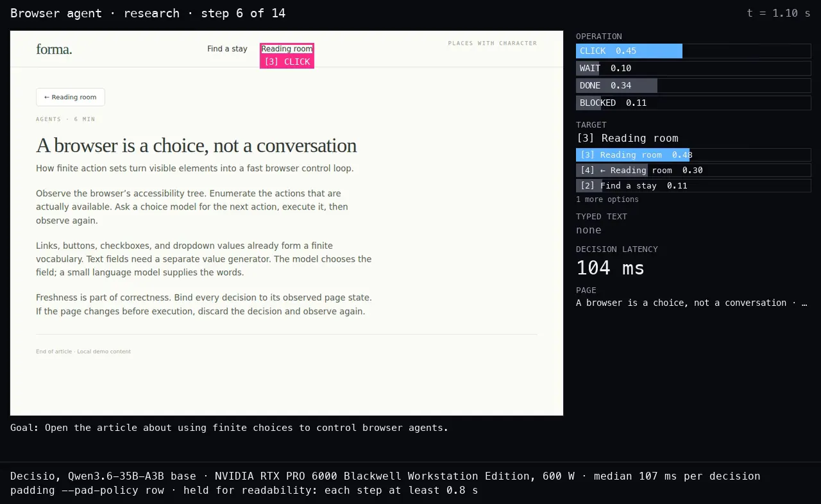Click the forma. site logo
821x504 pixels.
pos(54,49)
